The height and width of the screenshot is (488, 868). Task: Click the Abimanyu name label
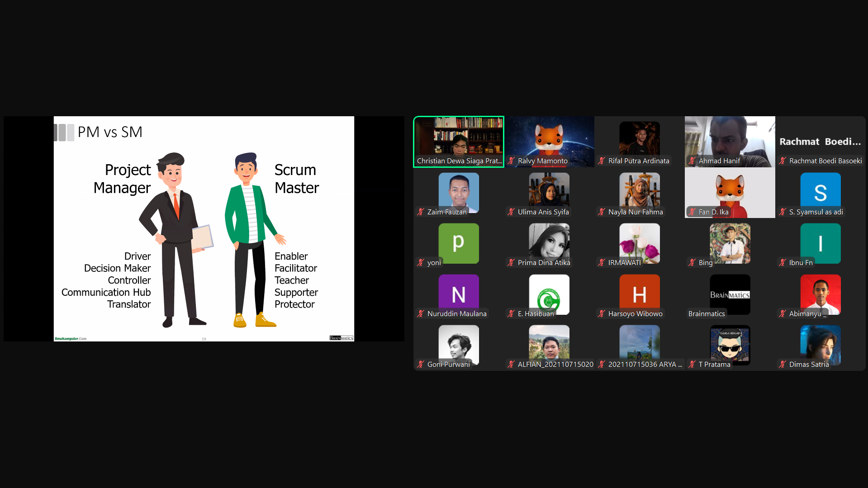pyautogui.click(x=805, y=314)
